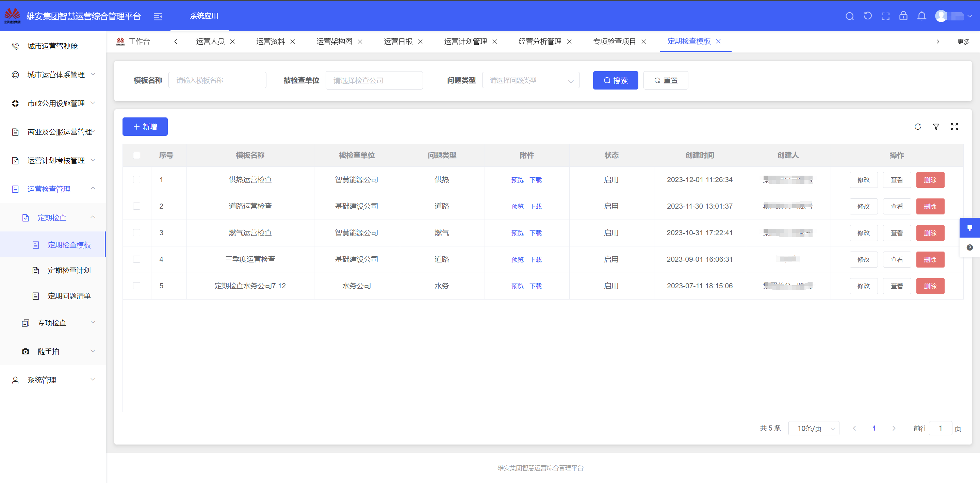Screen dimensions: 980x483
Task: Click 下载 link for 三季度运营检查
Action: 536,260
